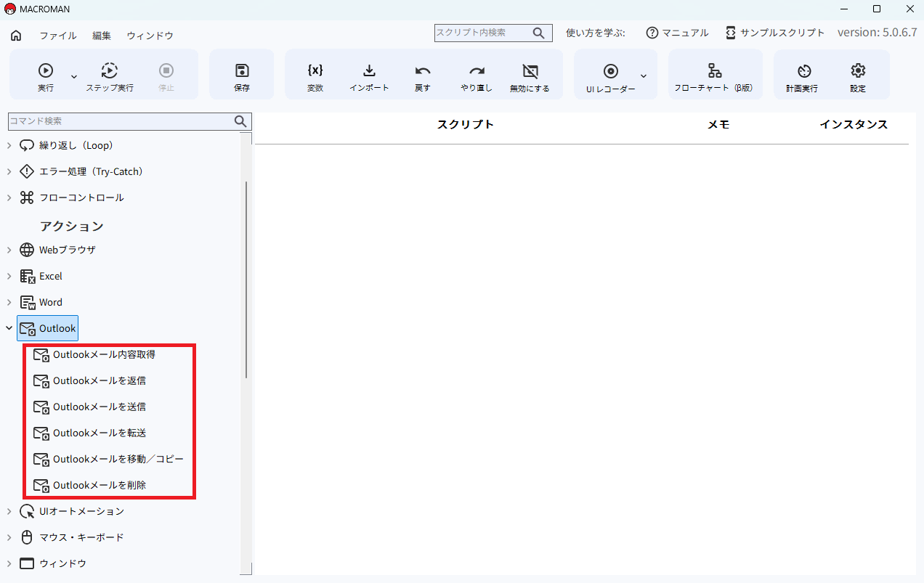Start ステップ実行 step execution
The width and height of the screenshot is (924, 583).
(110, 78)
